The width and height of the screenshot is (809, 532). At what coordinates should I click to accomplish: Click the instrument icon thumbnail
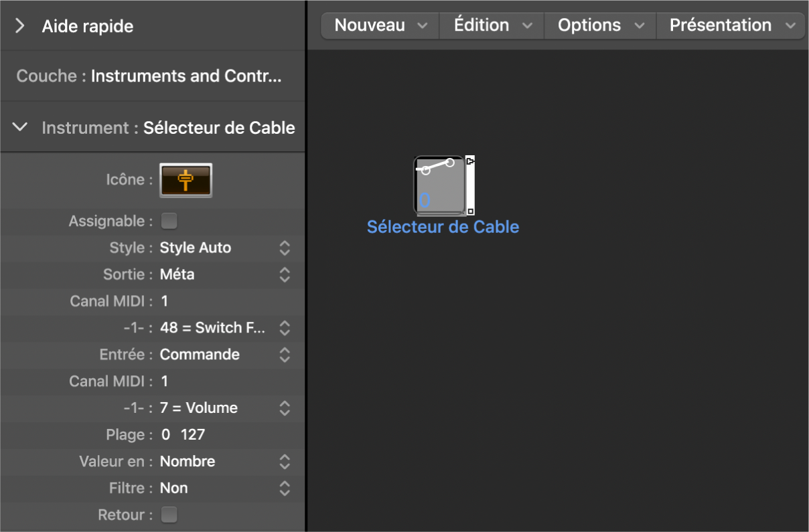point(186,180)
